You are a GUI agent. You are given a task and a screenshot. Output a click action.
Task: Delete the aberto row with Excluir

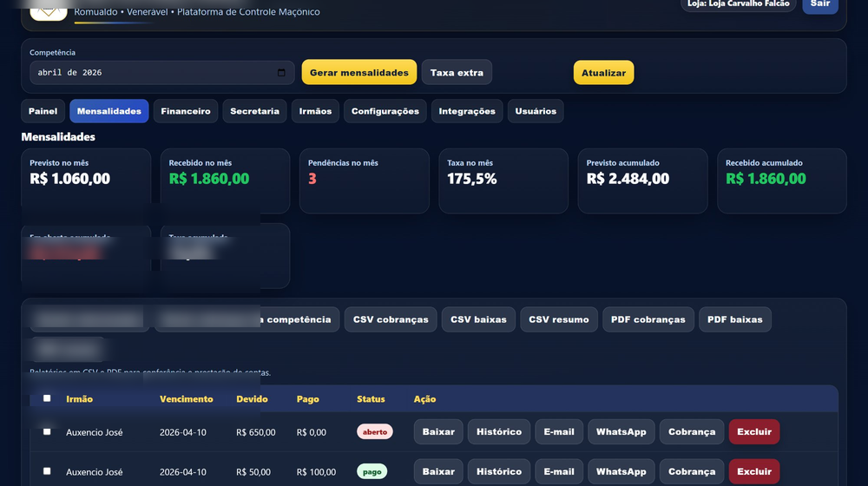point(754,431)
